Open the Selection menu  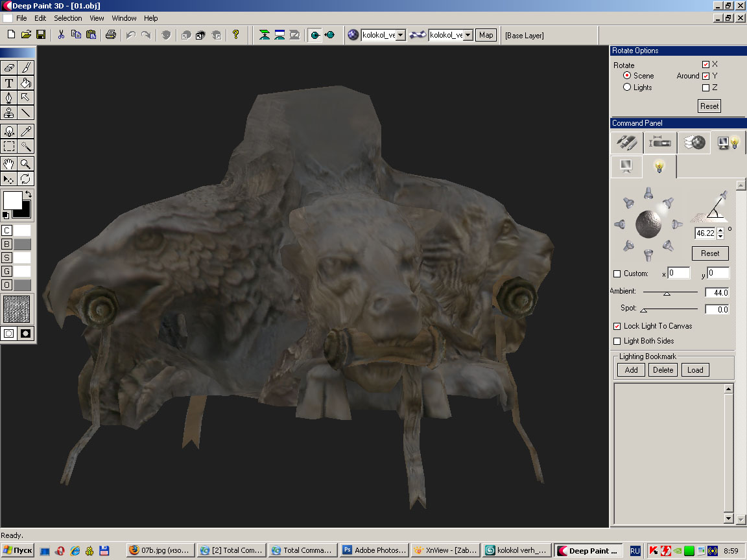point(67,18)
